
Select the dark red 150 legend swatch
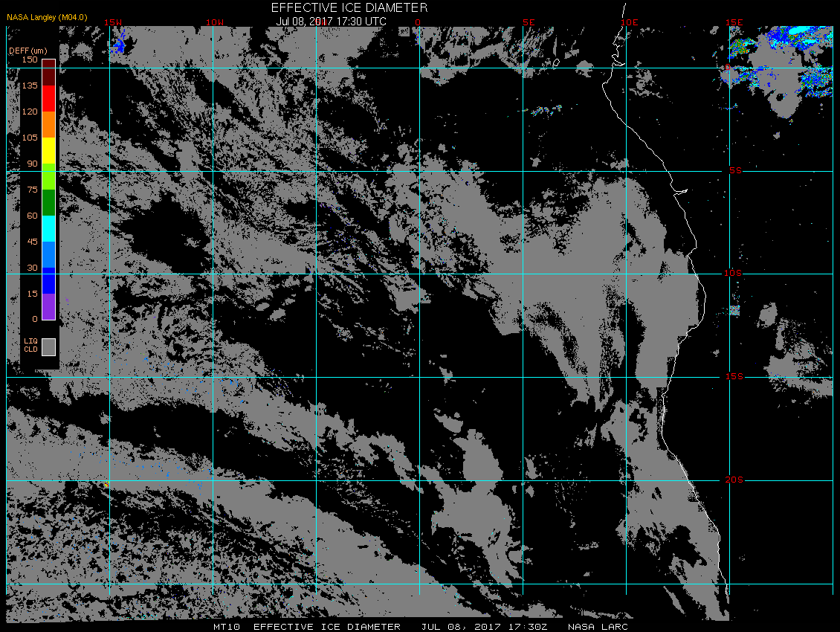click(49, 72)
